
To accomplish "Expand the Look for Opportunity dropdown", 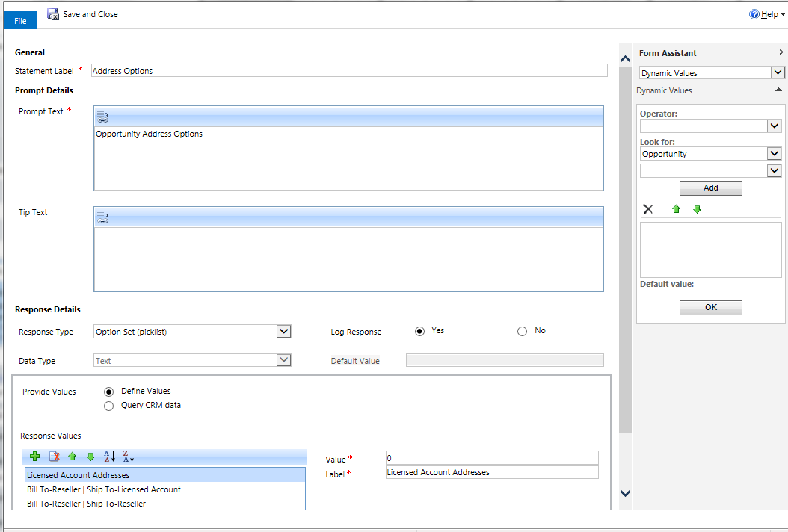I will coord(775,154).
